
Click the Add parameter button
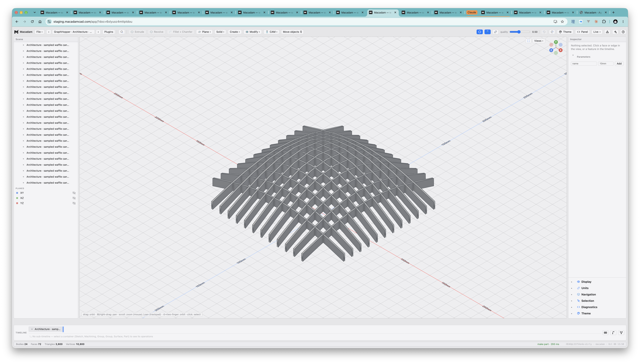tap(619, 64)
